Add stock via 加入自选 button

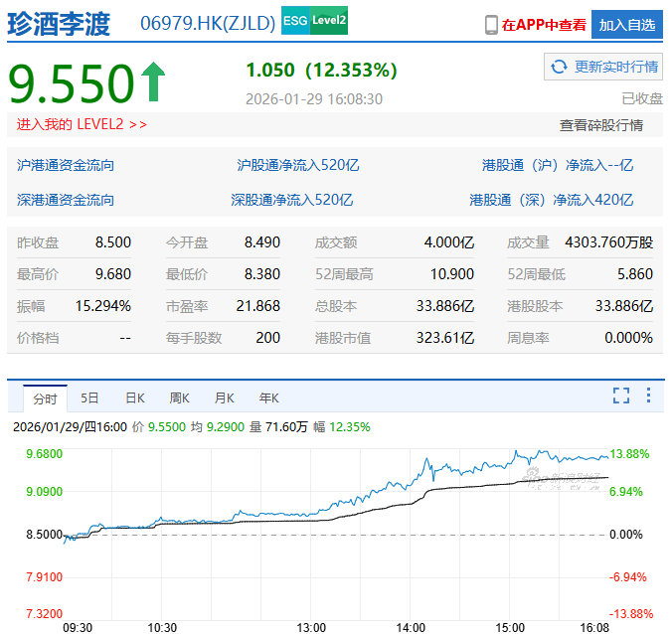[627, 25]
